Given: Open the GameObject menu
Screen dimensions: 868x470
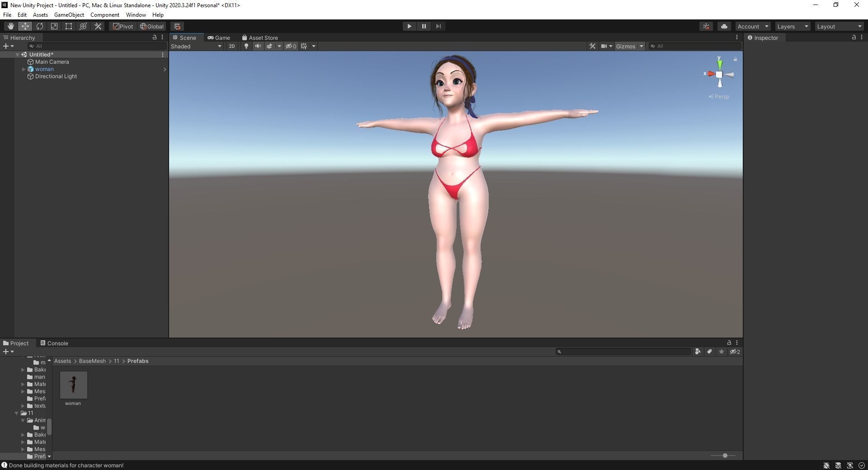Looking at the screenshot, I should point(69,15).
